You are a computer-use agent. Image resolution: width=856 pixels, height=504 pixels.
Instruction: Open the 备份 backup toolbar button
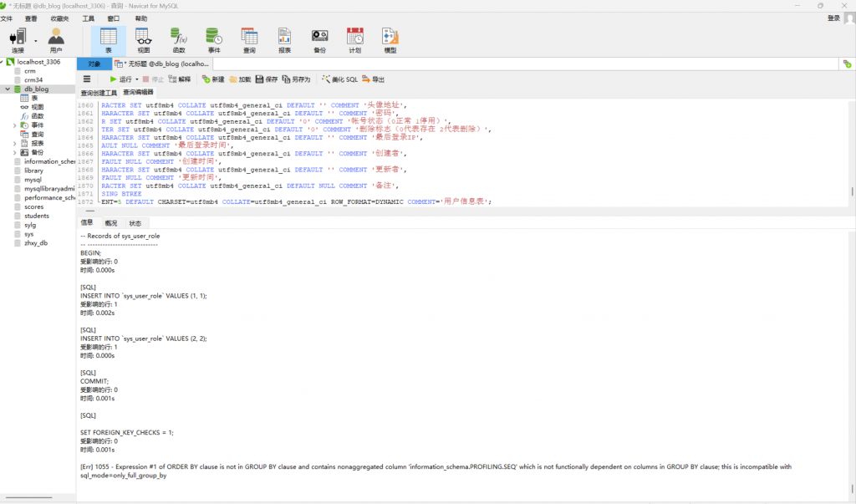coord(320,40)
